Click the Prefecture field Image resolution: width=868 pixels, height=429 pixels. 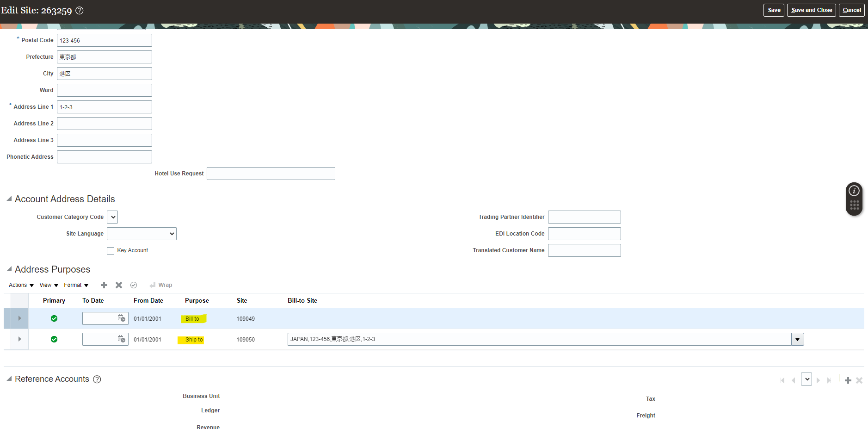(x=105, y=57)
